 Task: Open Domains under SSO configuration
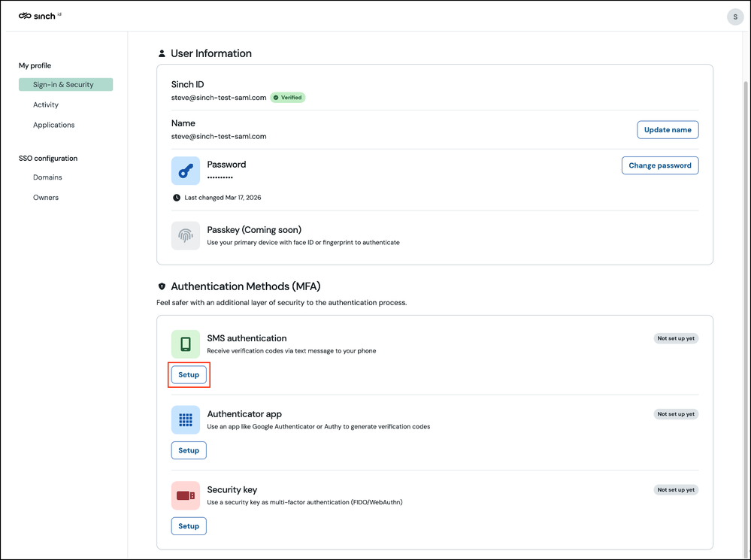[47, 177]
